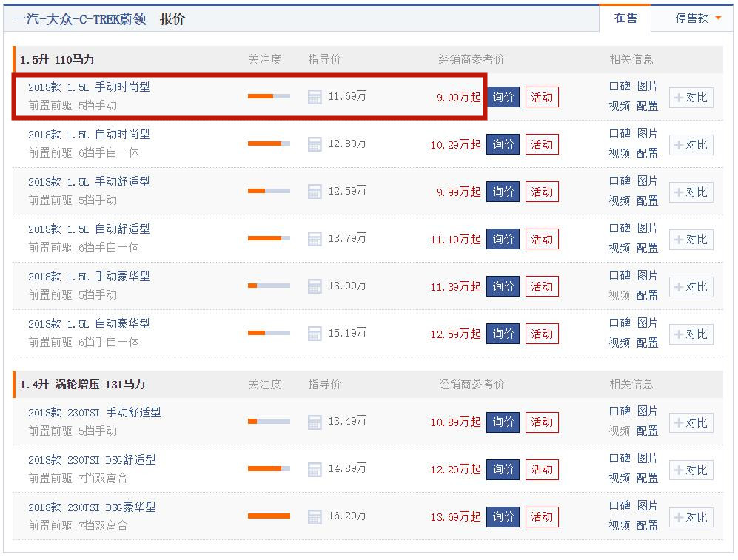
Task: Open calculator icon beside 16.29万 price
Action: (x=315, y=517)
